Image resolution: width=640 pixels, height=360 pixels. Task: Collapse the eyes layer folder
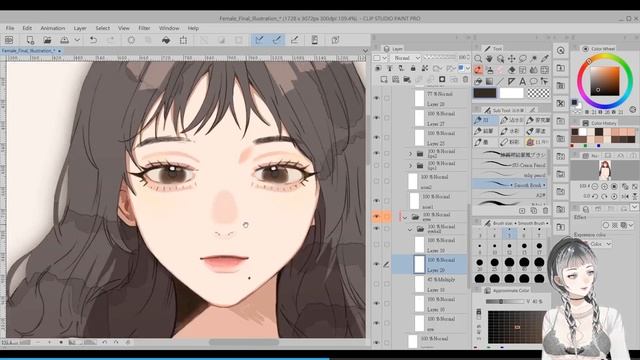(x=405, y=218)
